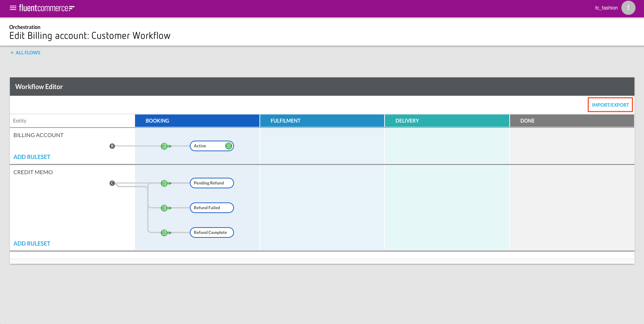Click the Fulfilment column header
644x324 pixels.
click(322, 121)
